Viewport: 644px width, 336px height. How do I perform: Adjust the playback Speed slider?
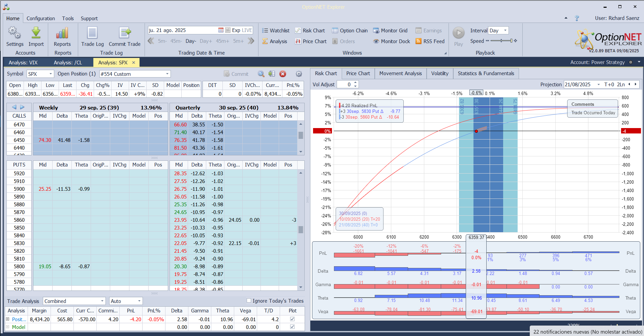click(501, 41)
